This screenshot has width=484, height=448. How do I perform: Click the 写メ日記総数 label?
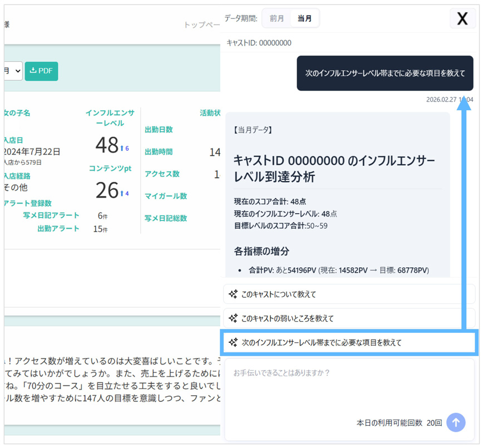click(165, 218)
